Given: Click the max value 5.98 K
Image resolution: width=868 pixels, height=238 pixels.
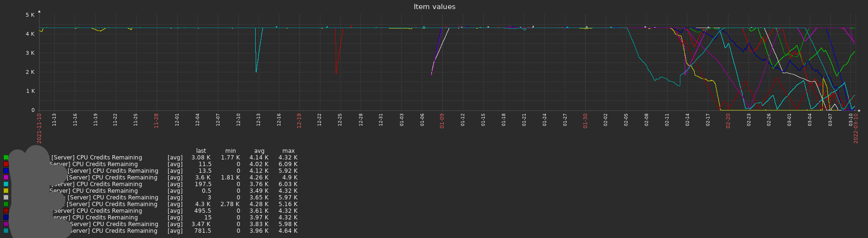Looking at the screenshot, I should pos(288,224).
